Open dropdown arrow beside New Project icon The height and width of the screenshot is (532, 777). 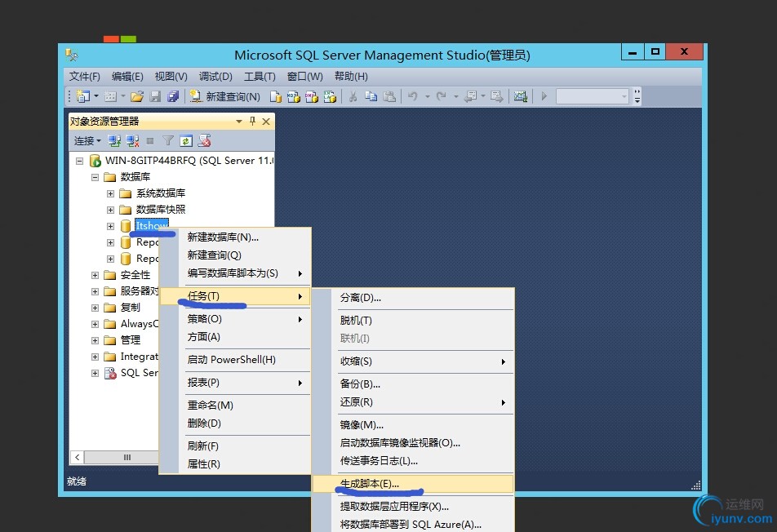pos(96,96)
